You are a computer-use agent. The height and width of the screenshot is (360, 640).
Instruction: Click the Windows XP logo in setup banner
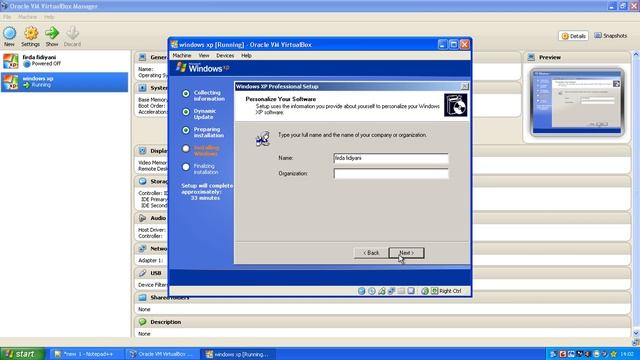pyautogui.click(x=203, y=68)
